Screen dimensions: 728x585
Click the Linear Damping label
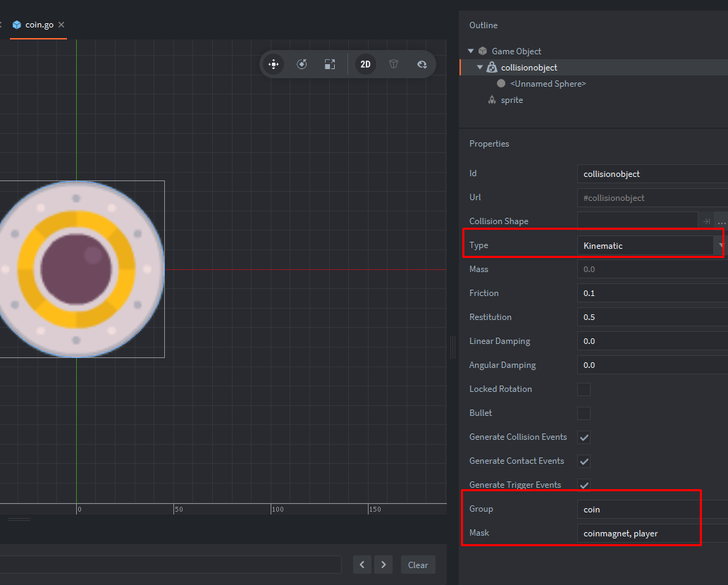(500, 341)
